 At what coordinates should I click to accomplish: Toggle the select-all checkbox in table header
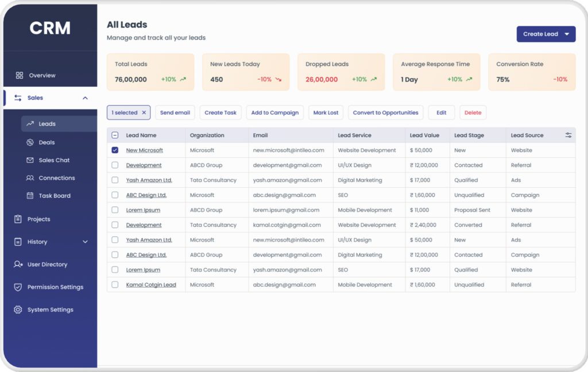click(115, 135)
